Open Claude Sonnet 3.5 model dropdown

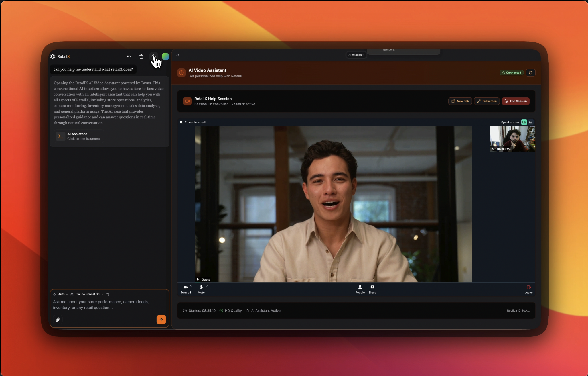pos(87,294)
